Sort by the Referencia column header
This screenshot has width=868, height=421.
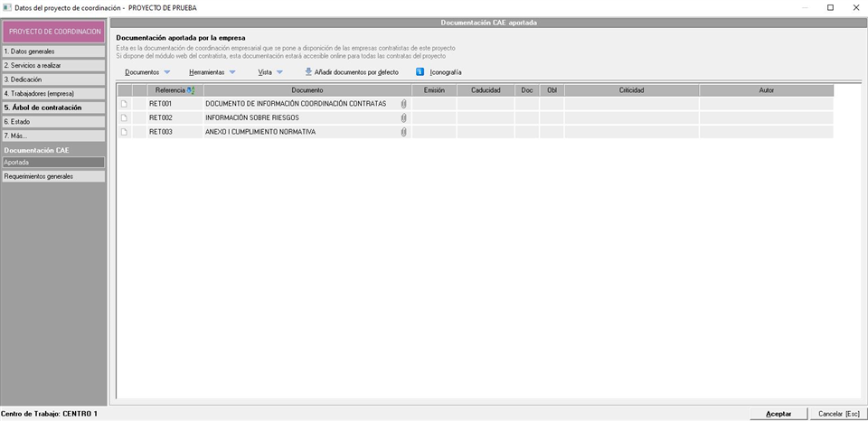(x=175, y=90)
